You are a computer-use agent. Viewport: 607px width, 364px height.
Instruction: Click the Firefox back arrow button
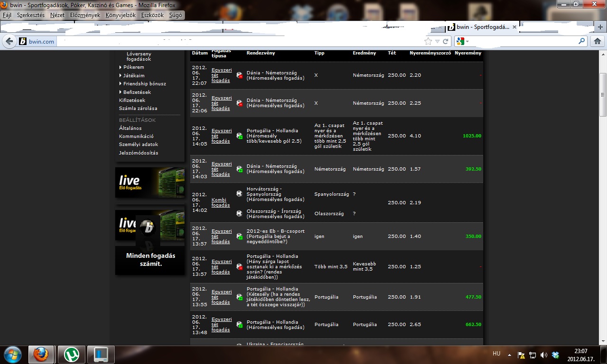click(x=9, y=41)
